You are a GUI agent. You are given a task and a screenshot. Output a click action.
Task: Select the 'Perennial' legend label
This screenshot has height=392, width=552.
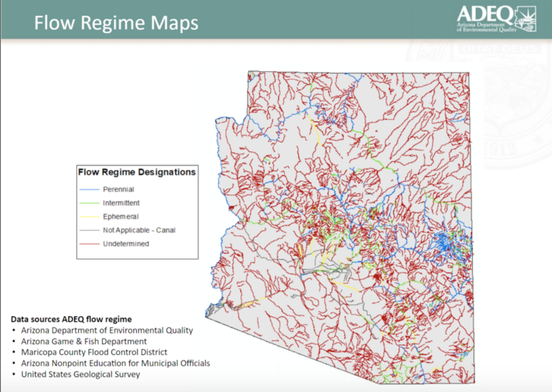118,189
